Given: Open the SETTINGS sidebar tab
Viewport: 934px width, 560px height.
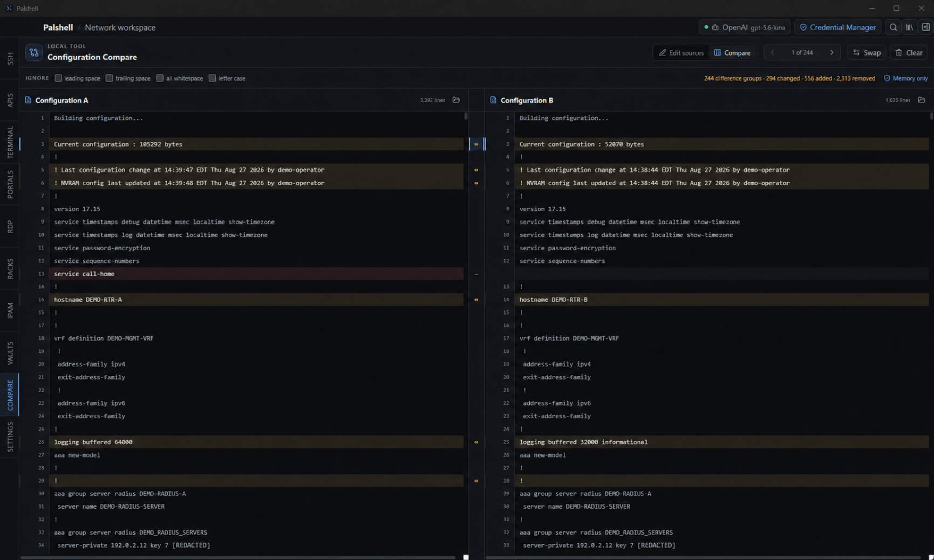Looking at the screenshot, I should (10, 437).
